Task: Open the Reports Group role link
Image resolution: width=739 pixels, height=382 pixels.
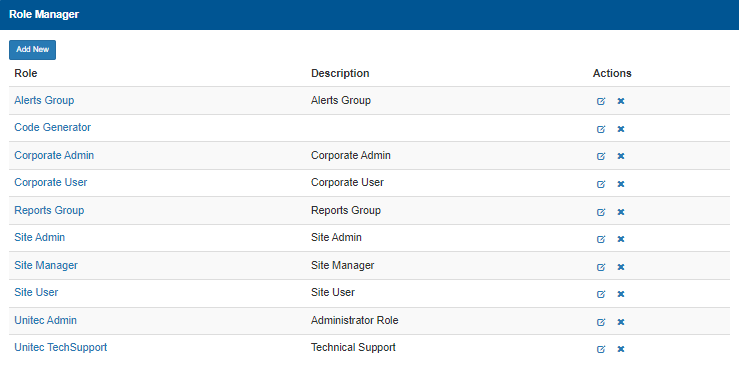Action: 49,211
